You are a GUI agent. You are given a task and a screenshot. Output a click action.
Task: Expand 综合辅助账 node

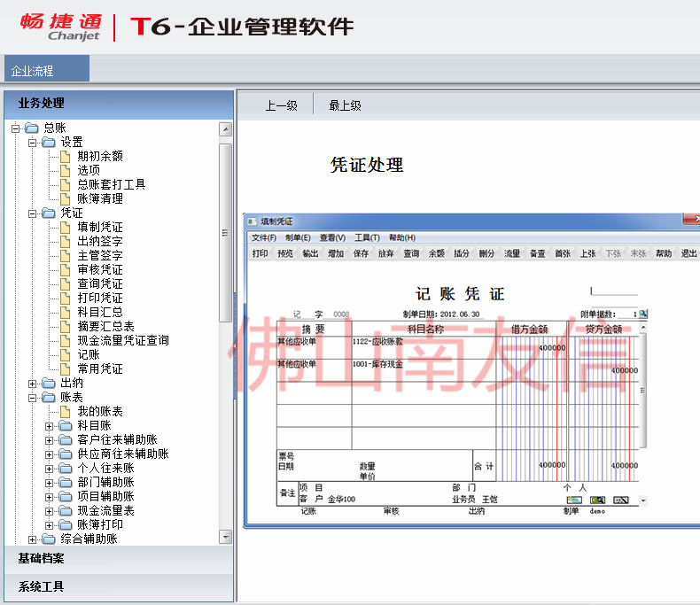32,539
